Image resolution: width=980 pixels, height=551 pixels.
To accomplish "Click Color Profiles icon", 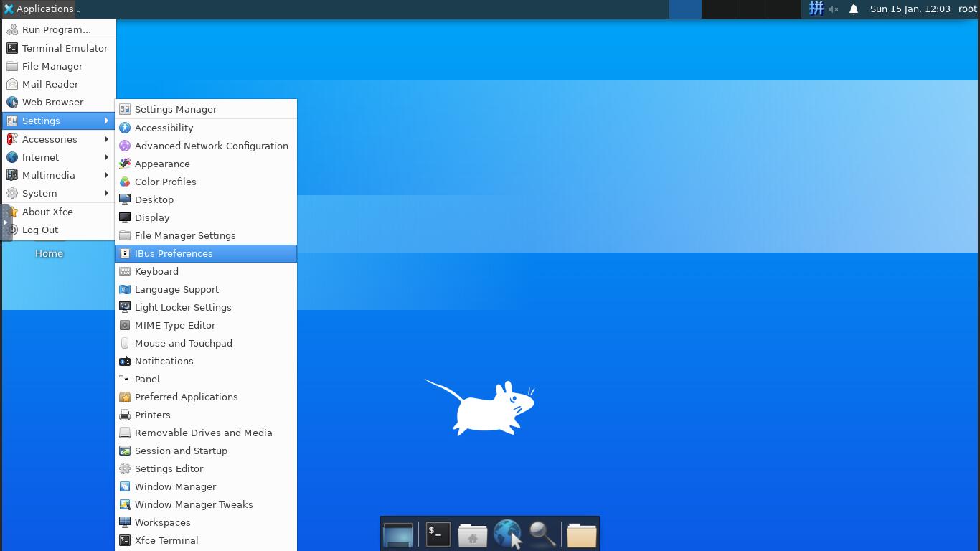I will [125, 182].
